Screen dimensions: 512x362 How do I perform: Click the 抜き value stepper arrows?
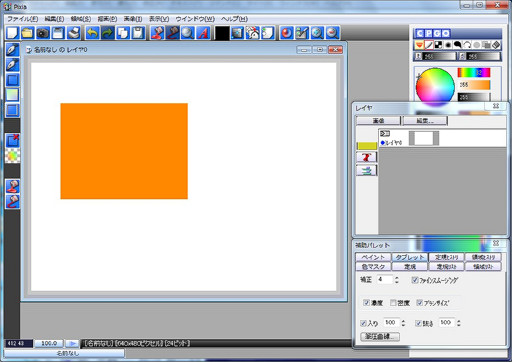[x=459, y=323]
